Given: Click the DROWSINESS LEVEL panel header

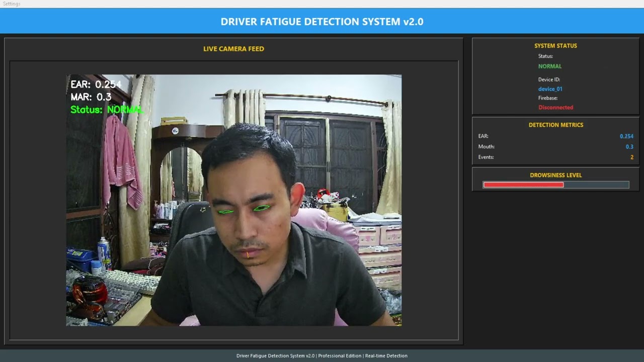Looking at the screenshot, I should click(555, 175).
